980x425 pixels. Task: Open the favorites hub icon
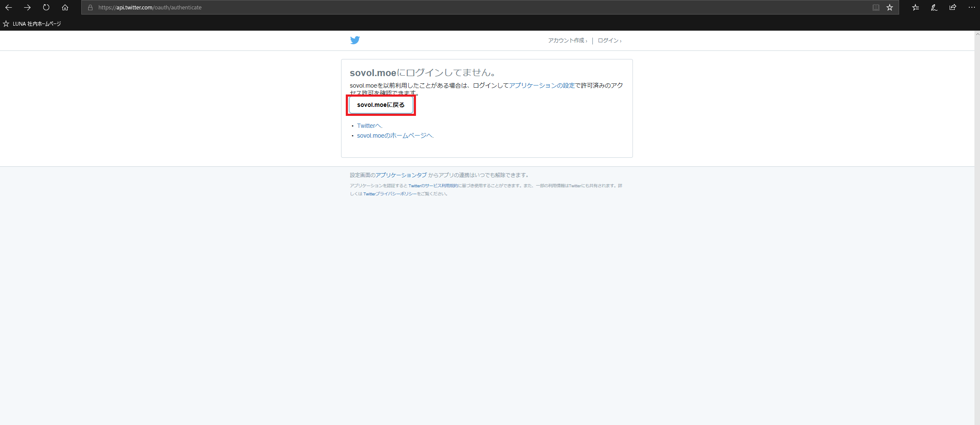click(915, 7)
